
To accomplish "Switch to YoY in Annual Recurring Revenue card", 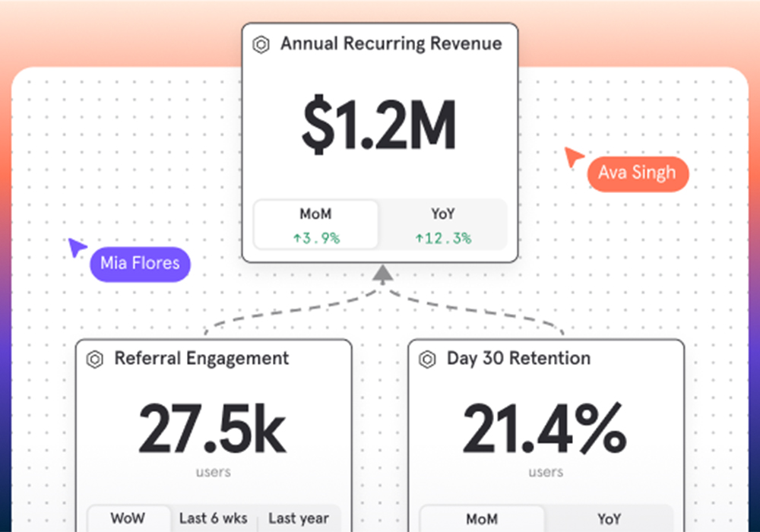I will (x=442, y=225).
